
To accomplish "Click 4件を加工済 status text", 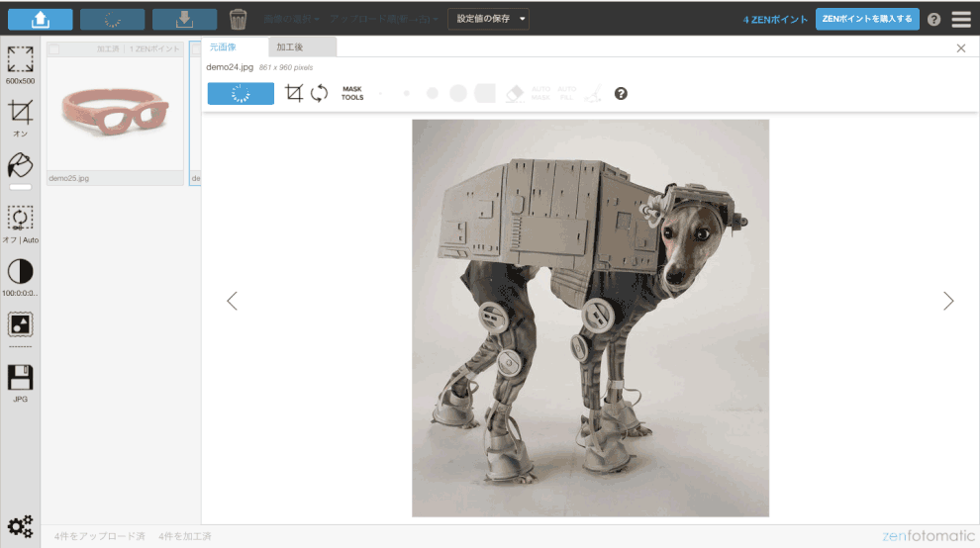I will pyautogui.click(x=185, y=536).
